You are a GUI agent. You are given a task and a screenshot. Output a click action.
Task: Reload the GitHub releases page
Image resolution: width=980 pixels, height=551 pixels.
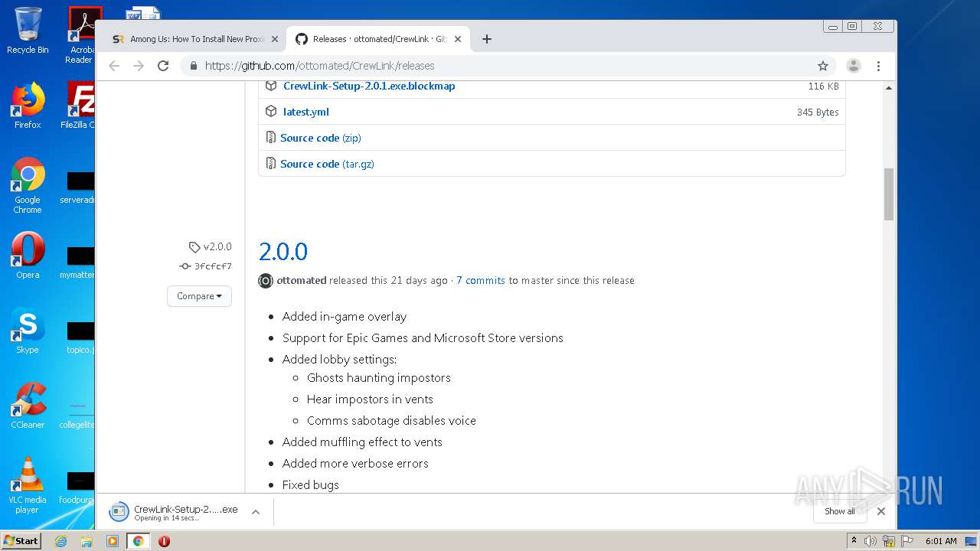pyautogui.click(x=163, y=66)
